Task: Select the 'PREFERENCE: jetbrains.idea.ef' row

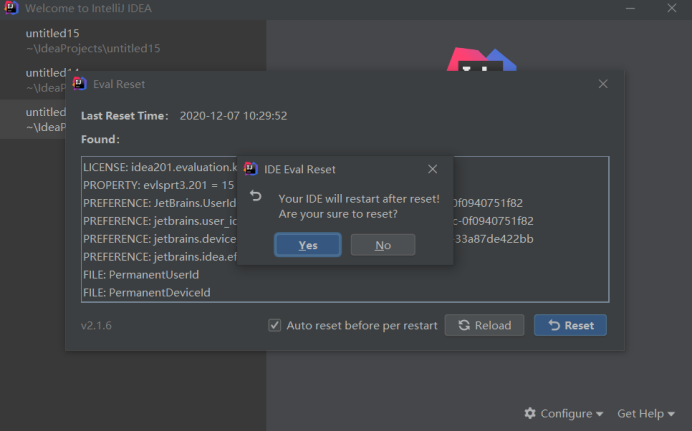Action: (345, 257)
